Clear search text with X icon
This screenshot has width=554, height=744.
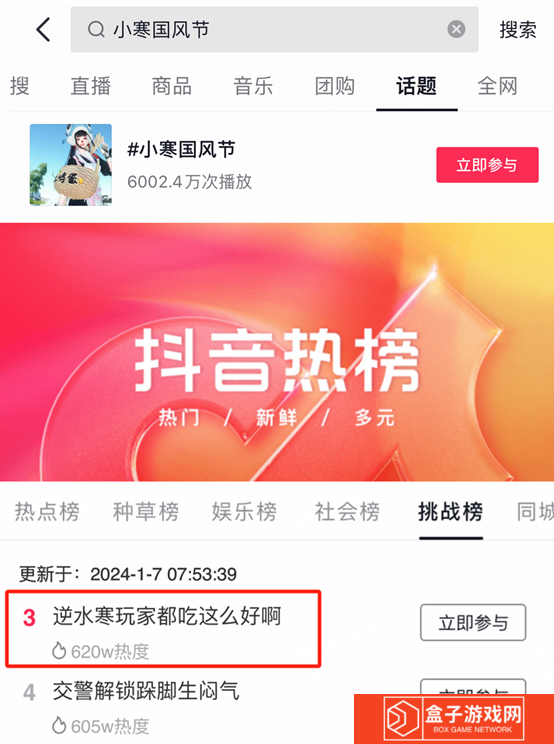(456, 29)
